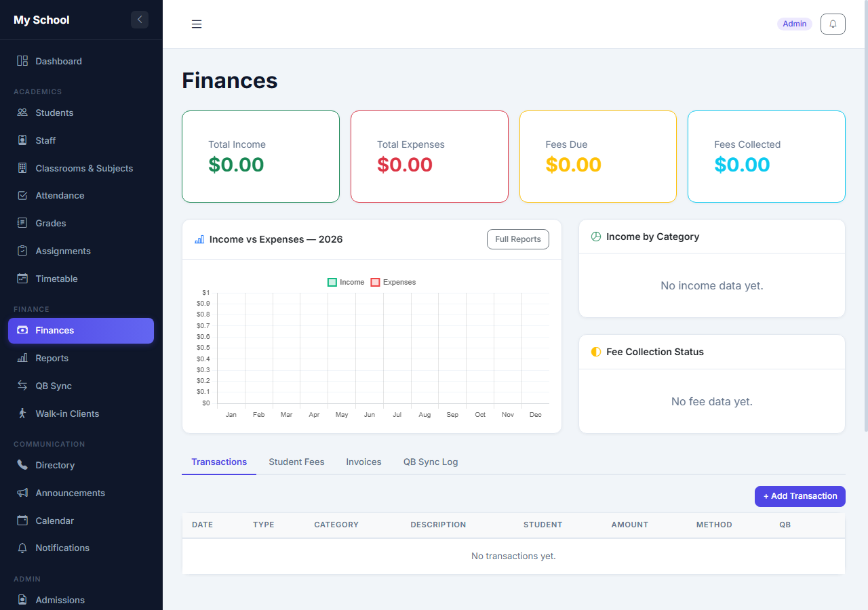Screen dimensions: 868x610
Task: Click the Fees Collected amount
Action: 742,165
